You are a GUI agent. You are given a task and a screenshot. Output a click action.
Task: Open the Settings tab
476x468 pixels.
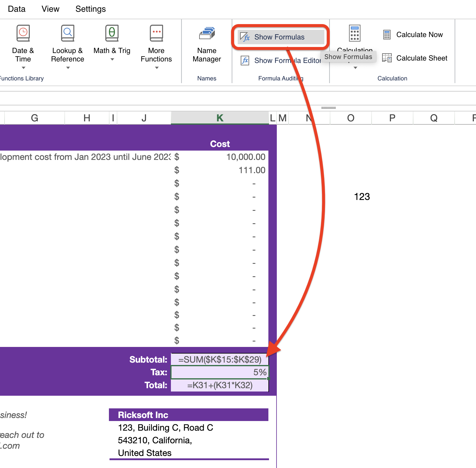[91, 9]
